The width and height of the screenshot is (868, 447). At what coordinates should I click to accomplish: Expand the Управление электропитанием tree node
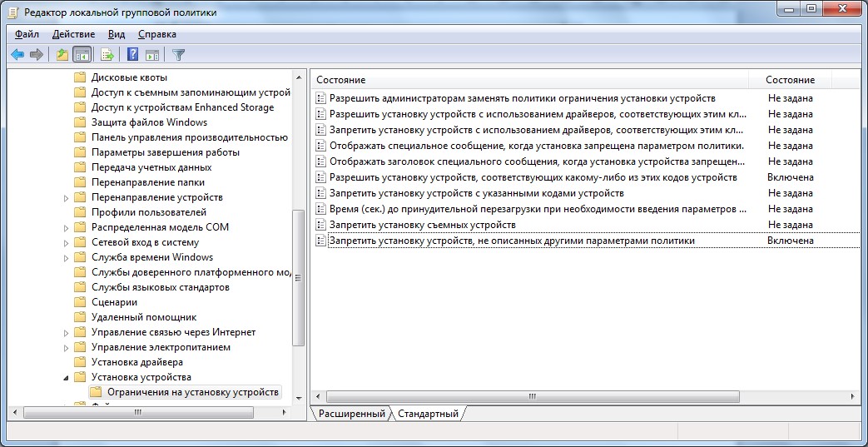(67, 347)
